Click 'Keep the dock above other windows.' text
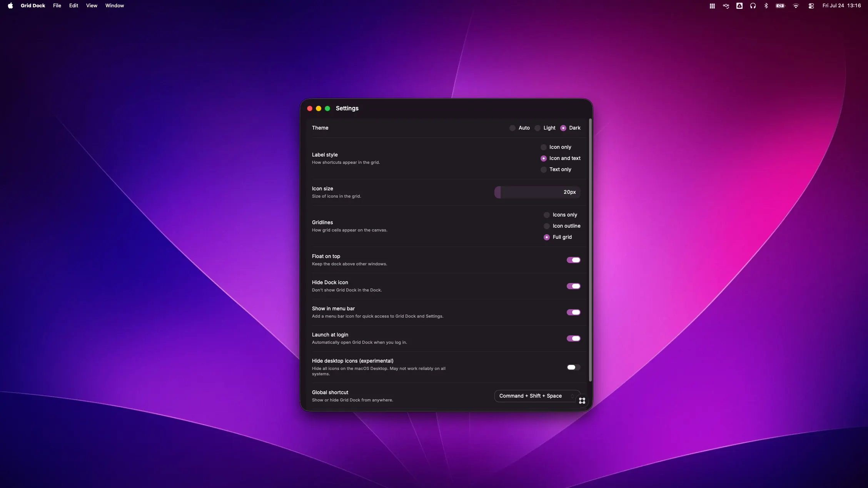The height and width of the screenshot is (488, 868). [x=349, y=264]
